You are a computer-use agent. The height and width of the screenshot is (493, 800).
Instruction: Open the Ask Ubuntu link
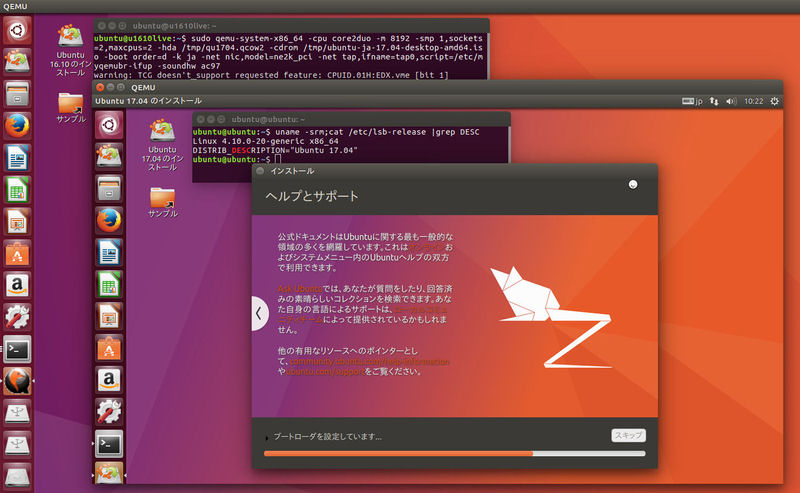[300, 288]
